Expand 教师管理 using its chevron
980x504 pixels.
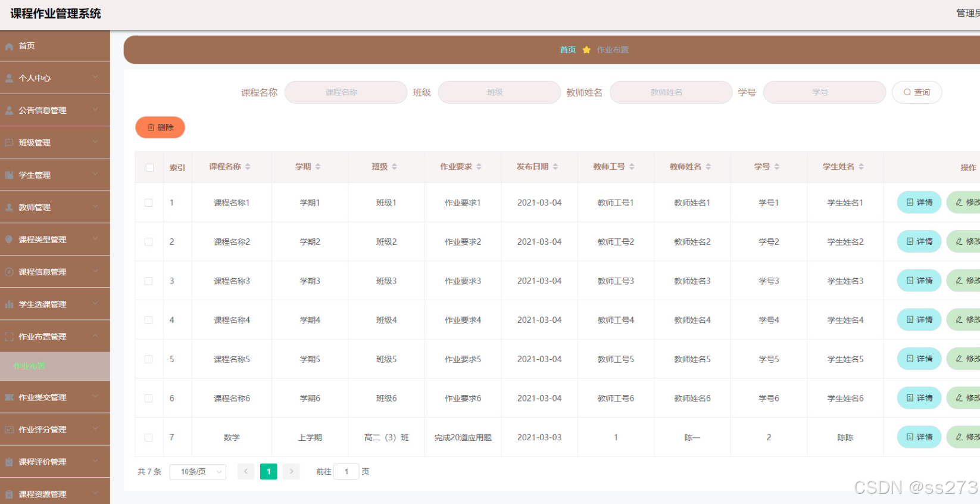[95, 207]
